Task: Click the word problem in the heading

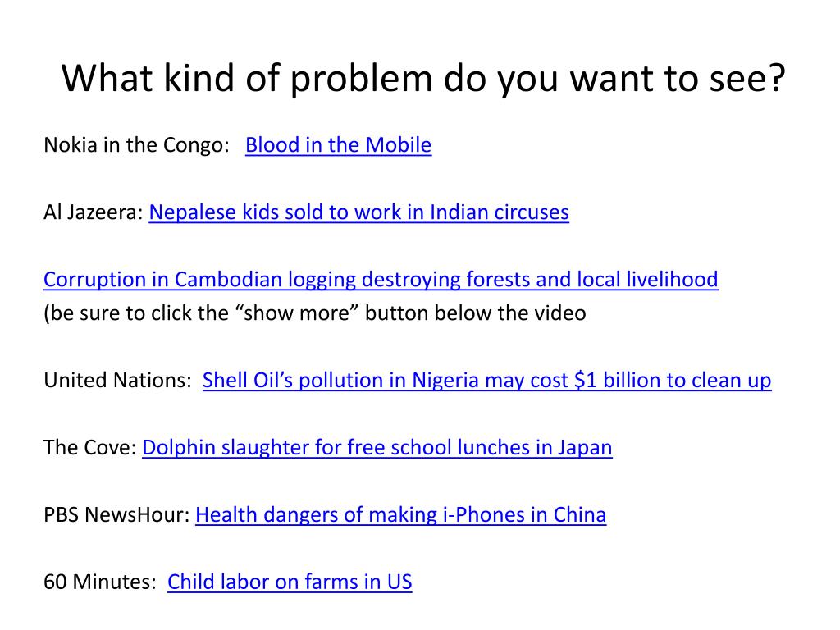Action: point(361,80)
